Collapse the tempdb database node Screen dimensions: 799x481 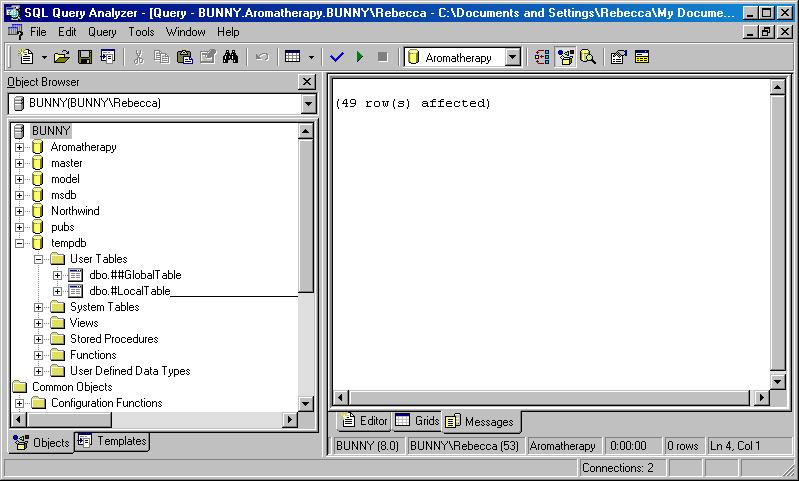(x=19, y=243)
